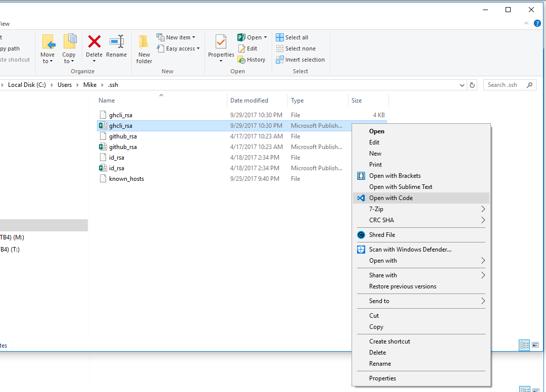The image size is (546, 392).
Task: Open the Easy access dropdown
Action: [178, 48]
